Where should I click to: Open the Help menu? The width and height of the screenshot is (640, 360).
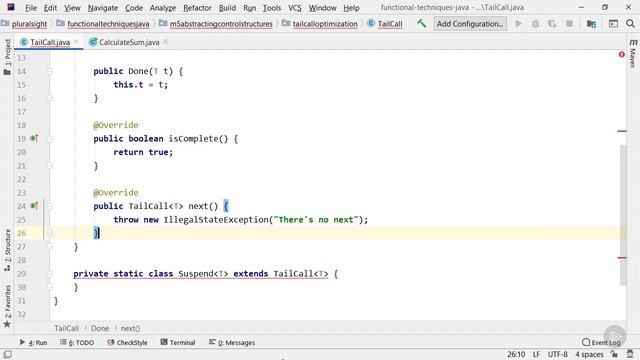pos(351,8)
